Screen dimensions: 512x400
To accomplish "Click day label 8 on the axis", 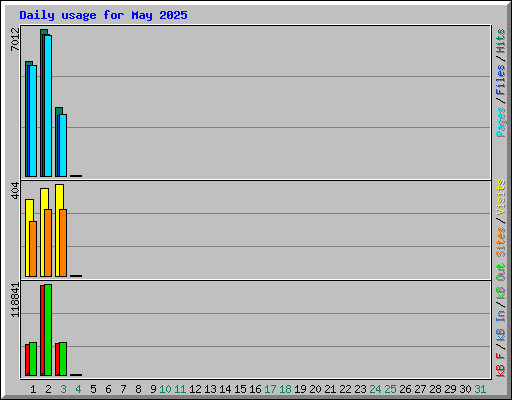I will pyautogui.click(x=138, y=389).
